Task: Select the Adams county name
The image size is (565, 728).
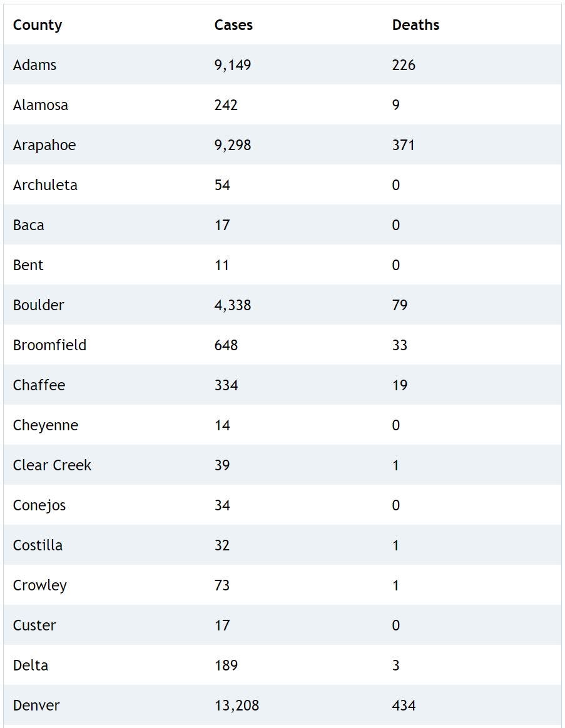Action: [x=34, y=65]
